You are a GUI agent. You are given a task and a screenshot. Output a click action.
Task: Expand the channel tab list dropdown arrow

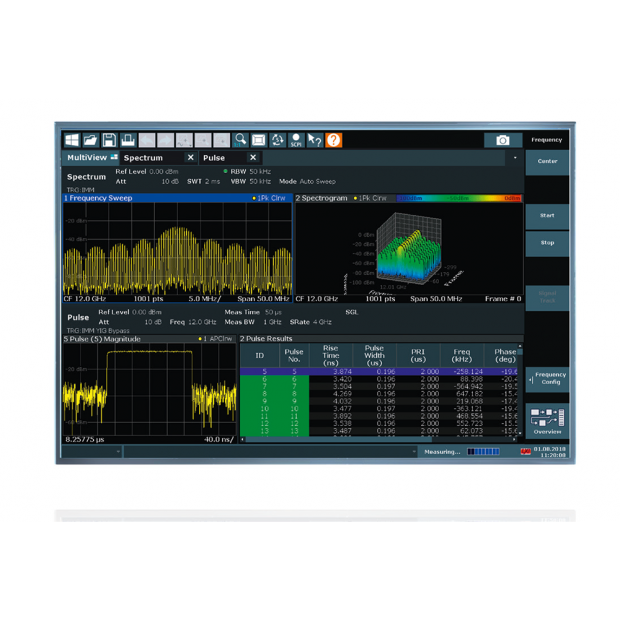tap(515, 158)
